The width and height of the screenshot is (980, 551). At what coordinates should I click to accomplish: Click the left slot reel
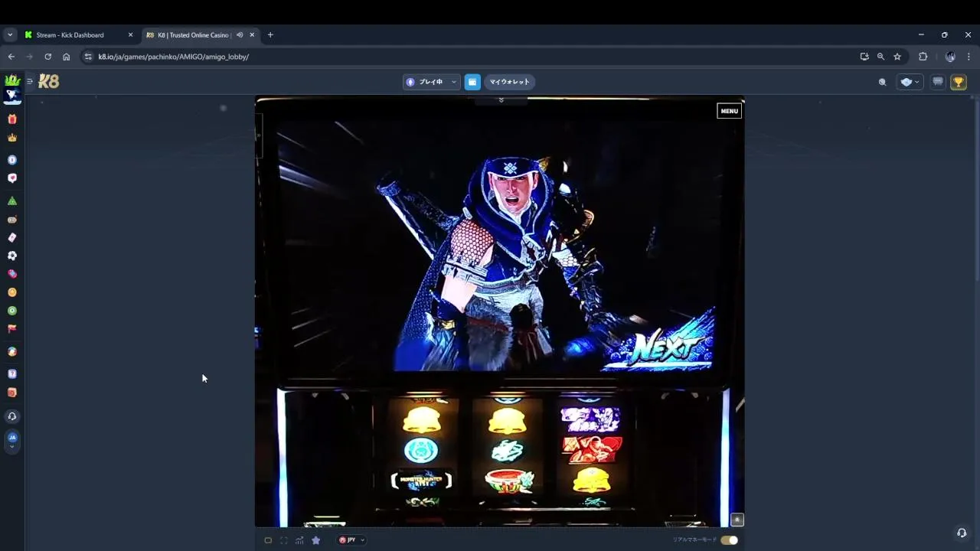tap(421, 452)
